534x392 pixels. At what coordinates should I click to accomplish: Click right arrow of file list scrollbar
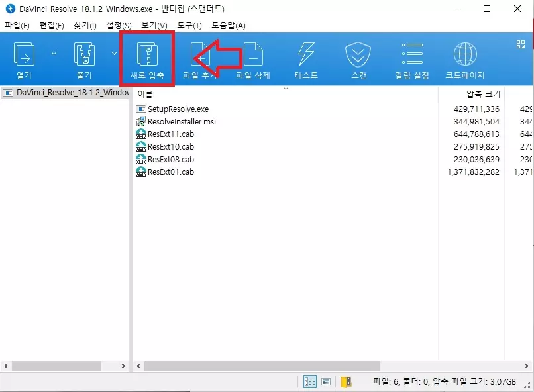(x=527, y=366)
